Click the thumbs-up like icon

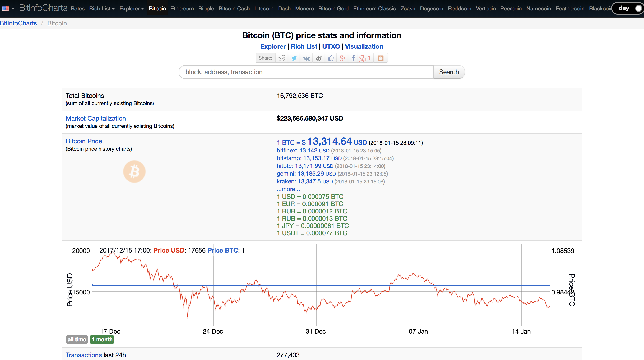point(331,58)
